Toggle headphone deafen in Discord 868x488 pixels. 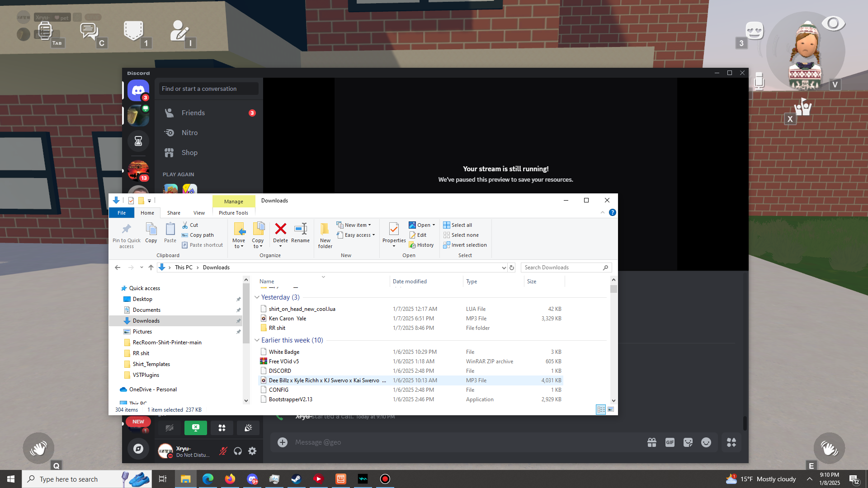click(x=238, y=451)
